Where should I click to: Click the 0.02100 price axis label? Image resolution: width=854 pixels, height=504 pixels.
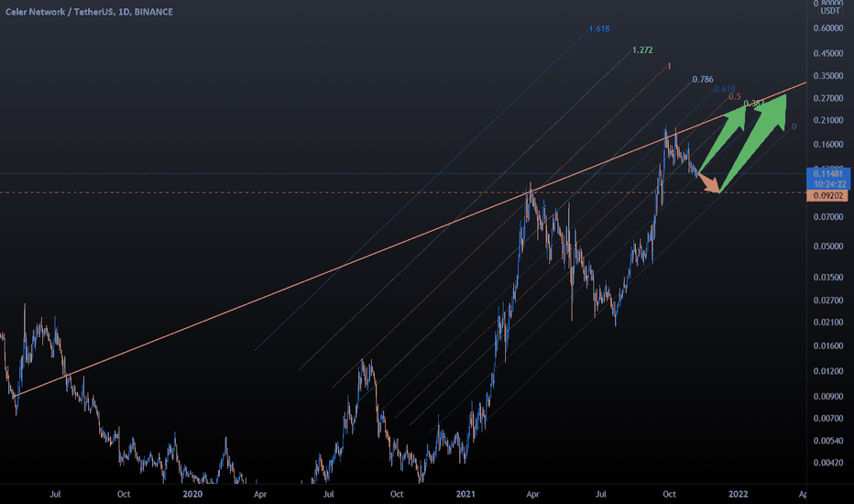(827, 323)
